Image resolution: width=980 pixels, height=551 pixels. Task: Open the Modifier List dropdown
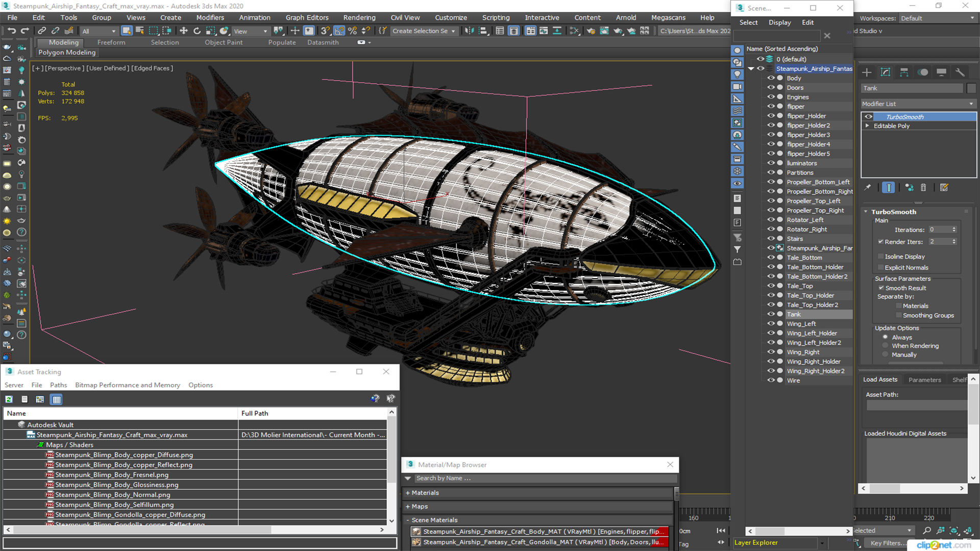point(918,104)
